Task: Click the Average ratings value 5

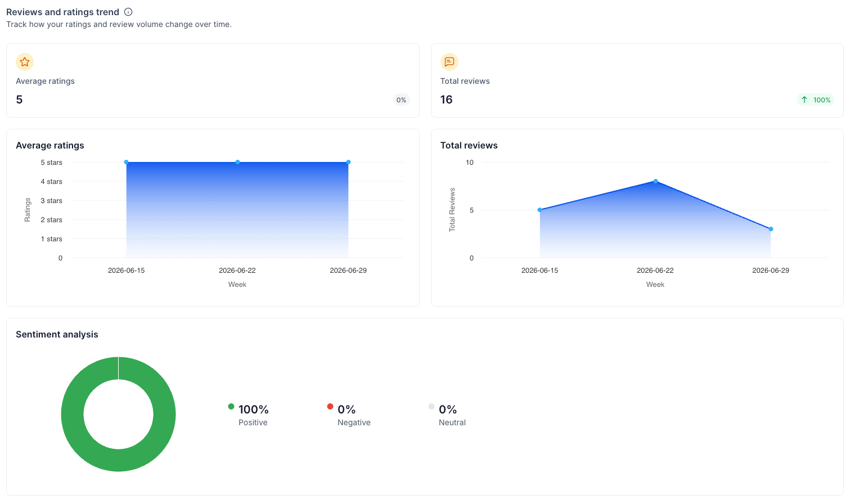Action: click(x=19, y=100)
